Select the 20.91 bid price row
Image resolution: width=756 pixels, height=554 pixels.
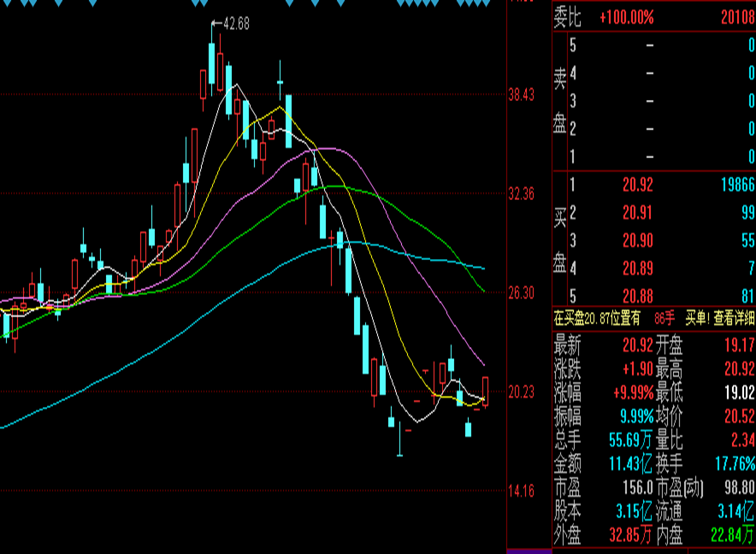(x=638, y=213)
